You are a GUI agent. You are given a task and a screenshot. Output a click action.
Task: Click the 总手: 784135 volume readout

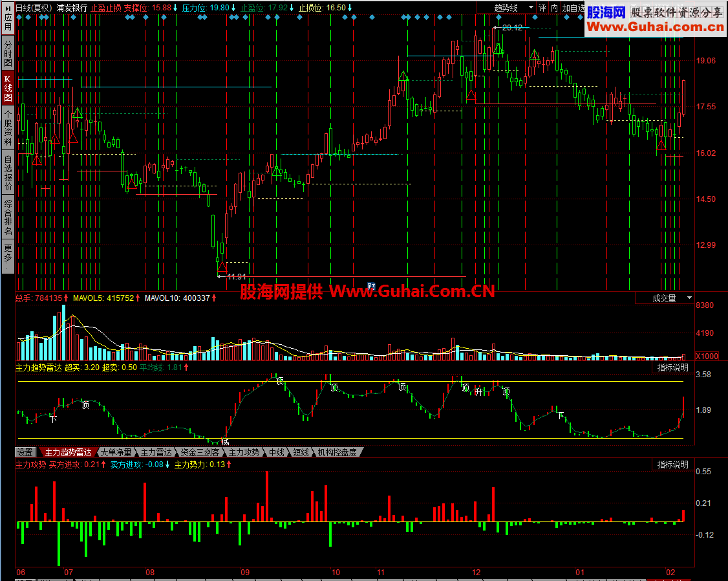(42, 298)
